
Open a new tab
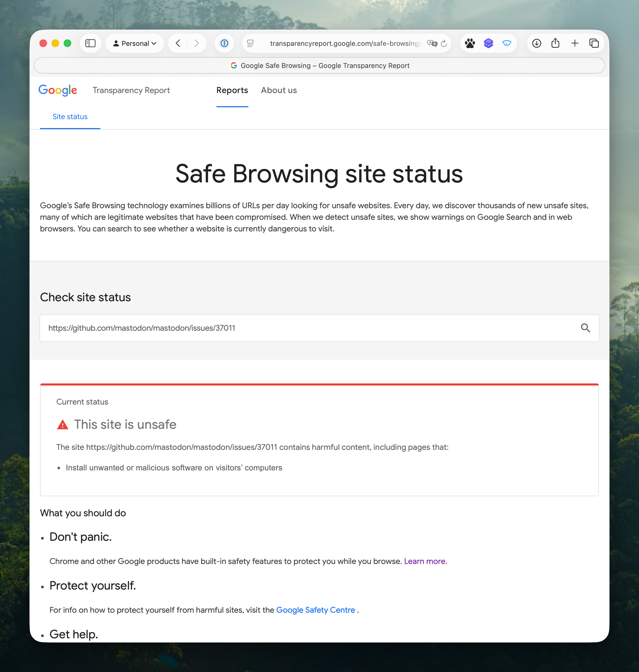tap(575, 43)
